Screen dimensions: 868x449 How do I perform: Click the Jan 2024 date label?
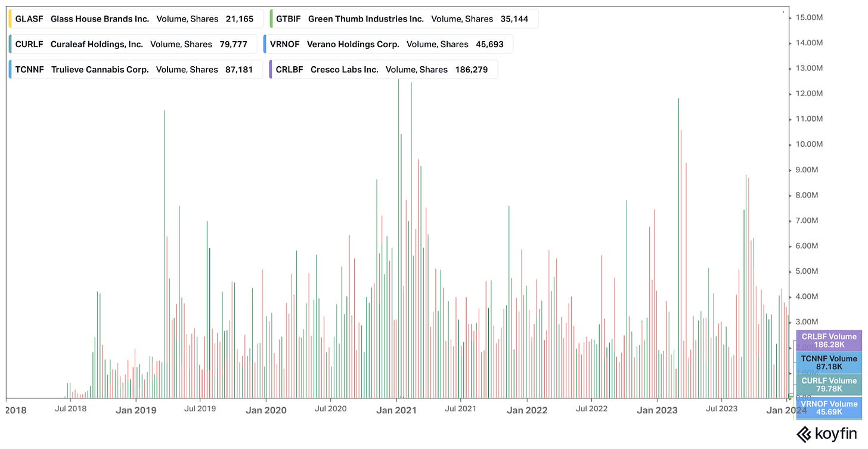pyautogui.click(x=786, y=410)
